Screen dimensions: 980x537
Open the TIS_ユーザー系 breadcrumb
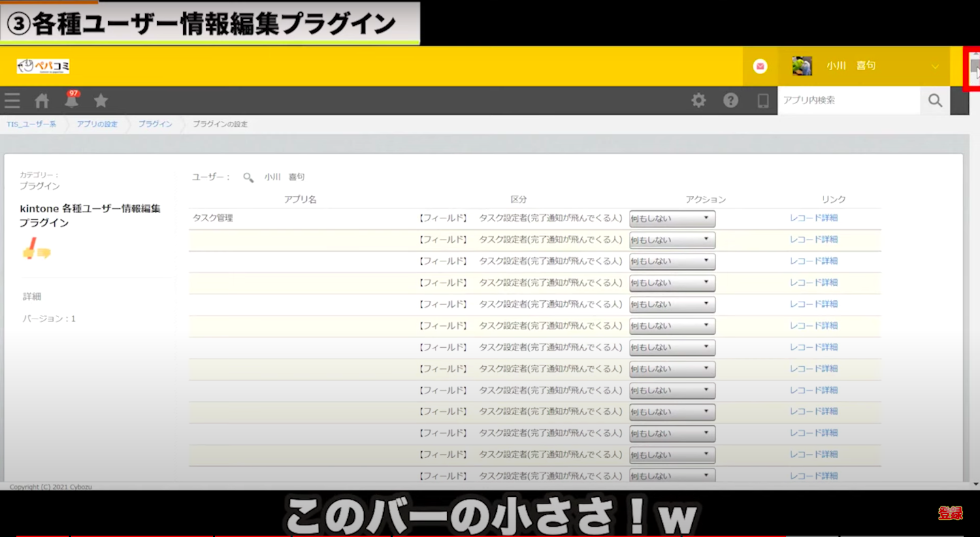[31, 125]
